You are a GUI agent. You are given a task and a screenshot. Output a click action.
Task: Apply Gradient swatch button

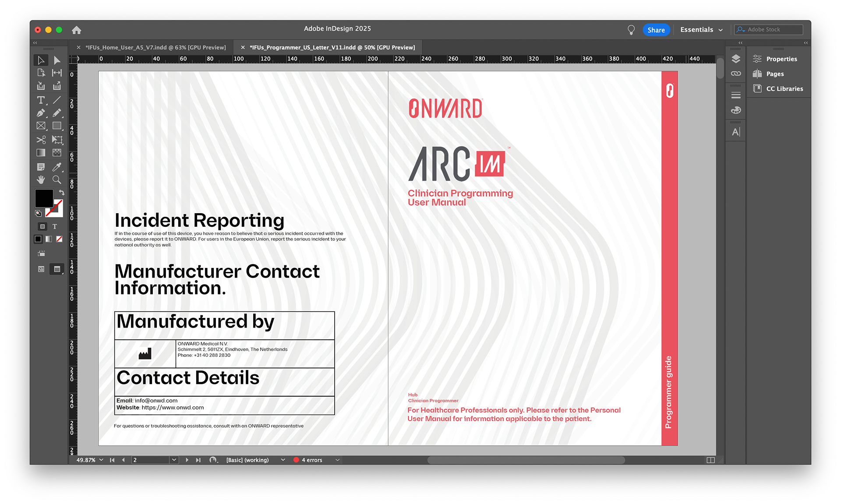[x=49, y=239]
